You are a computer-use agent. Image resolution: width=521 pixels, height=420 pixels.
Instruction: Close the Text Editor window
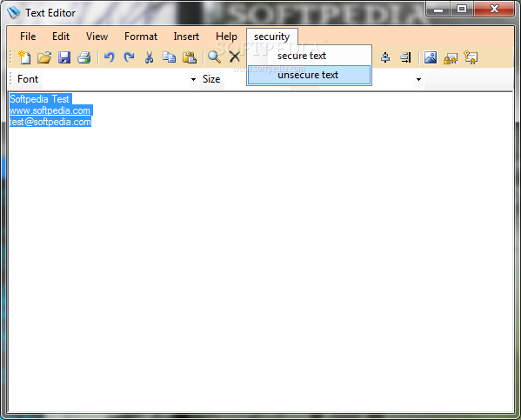point(494,10)
